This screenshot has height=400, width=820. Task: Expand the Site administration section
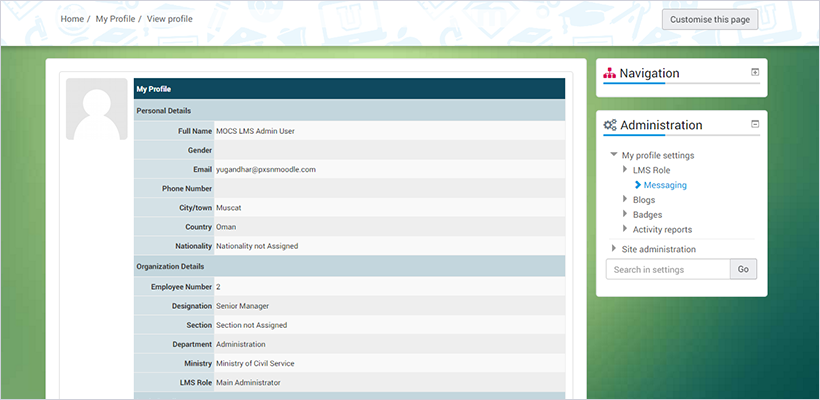click(614, 249)
